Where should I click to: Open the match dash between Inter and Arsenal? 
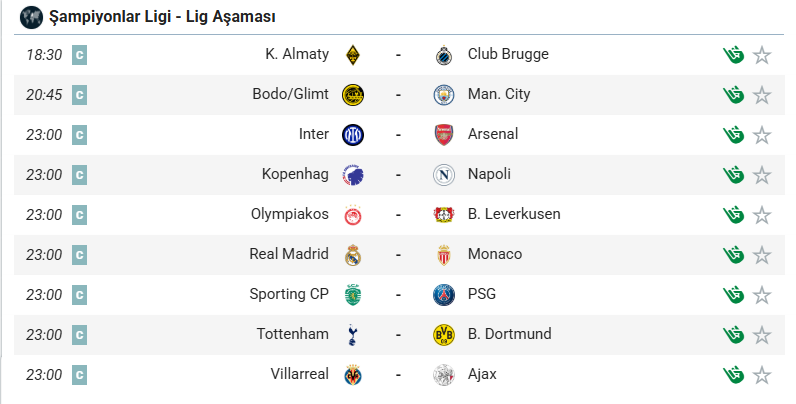click(x=398, y=135)
